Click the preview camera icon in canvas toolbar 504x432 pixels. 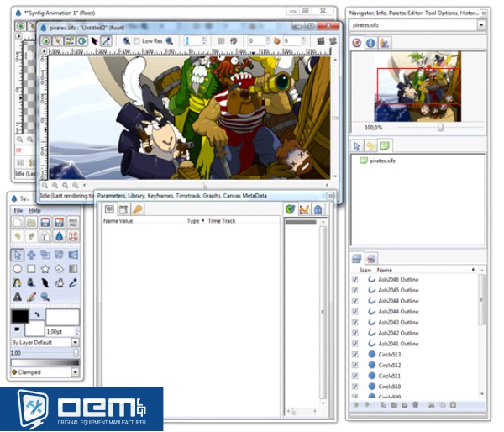click(x=333, y=41)
